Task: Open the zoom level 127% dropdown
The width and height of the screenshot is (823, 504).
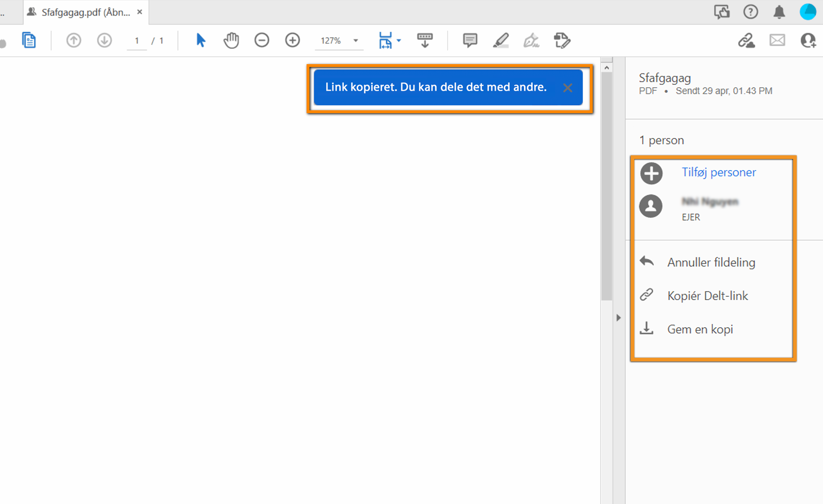Action: (355, 40)
